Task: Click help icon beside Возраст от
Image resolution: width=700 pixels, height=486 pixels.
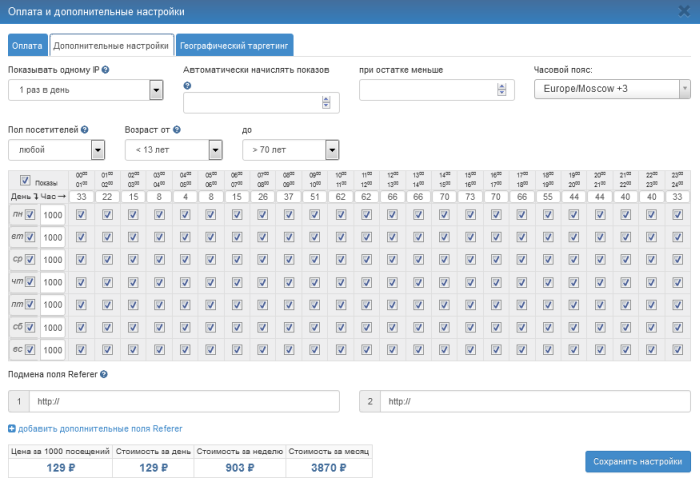Action: click(177, 130)
